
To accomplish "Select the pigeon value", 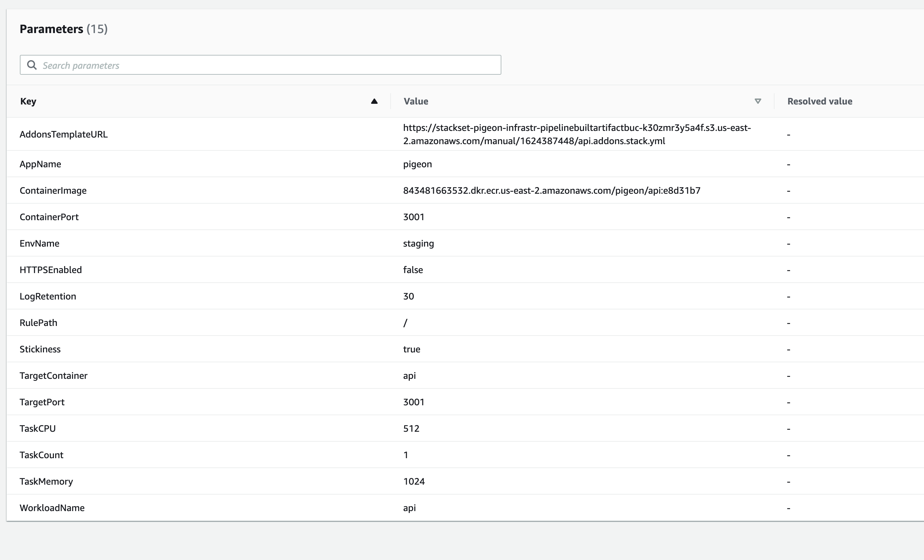I will tap(417, 164).
